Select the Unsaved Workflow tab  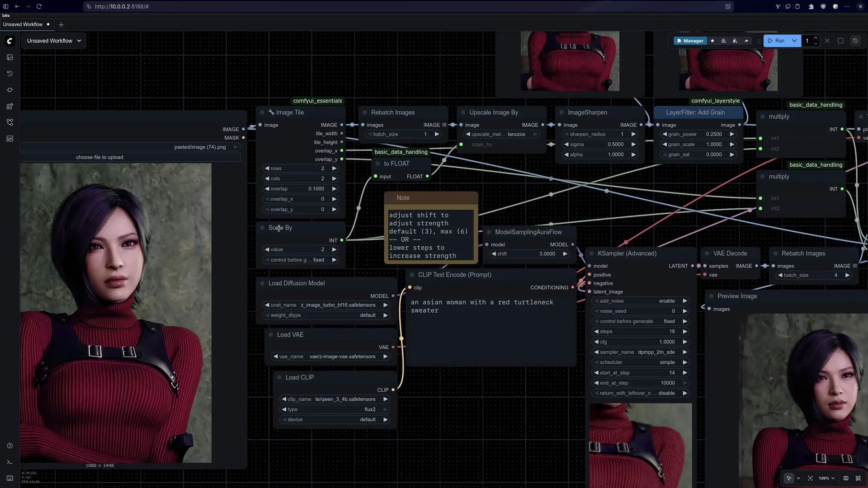point(23,24)
